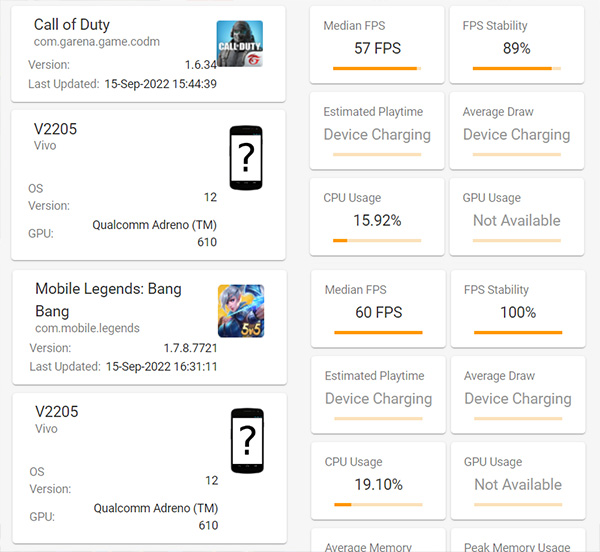The height and width of the screenshot is (552, 600).
Task: Click the 89% FPS Stability progress bar
Action: point(516,69)
